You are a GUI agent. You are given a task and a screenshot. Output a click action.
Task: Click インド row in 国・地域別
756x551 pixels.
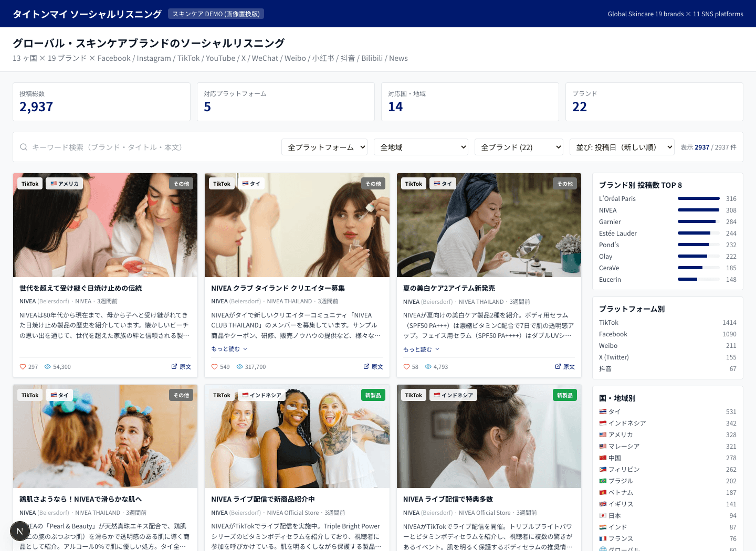(x=668, y=527)
